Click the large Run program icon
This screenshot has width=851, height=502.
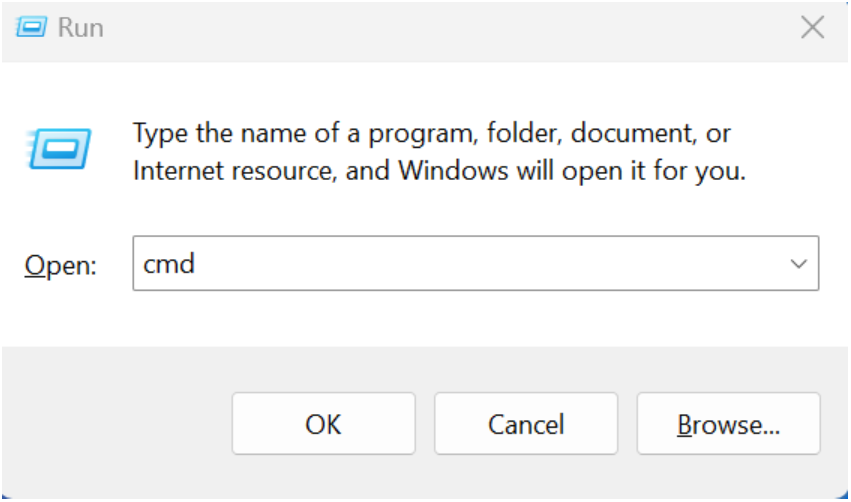(60, 150)
